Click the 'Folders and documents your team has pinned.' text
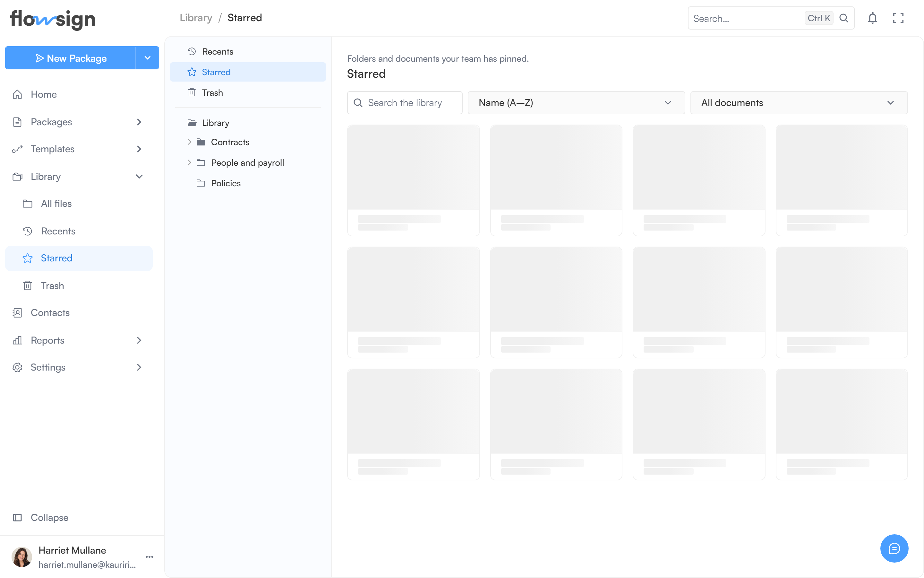924x578 pixels. click(x=438, y=58)
